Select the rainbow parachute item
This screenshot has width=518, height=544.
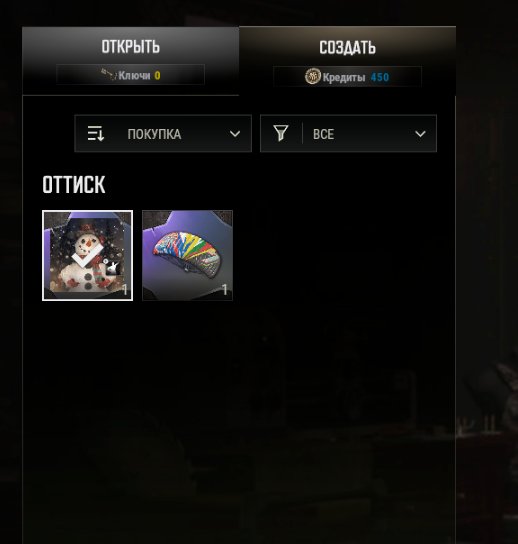click(x=187, y=255)
